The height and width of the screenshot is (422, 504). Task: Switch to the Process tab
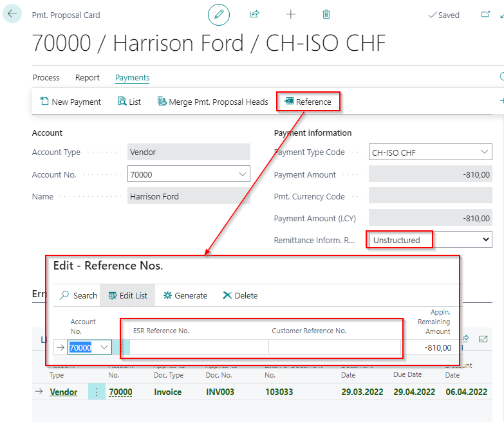coord(46,78)
